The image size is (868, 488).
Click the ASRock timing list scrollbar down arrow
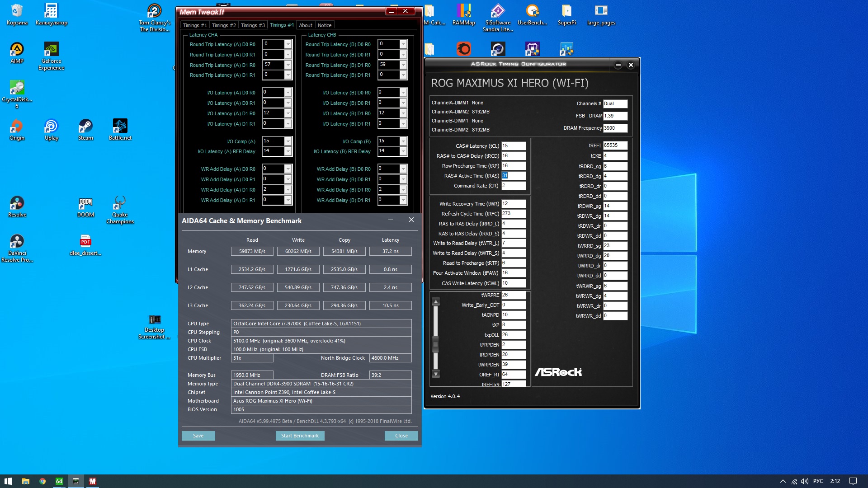tap(436, 374)
